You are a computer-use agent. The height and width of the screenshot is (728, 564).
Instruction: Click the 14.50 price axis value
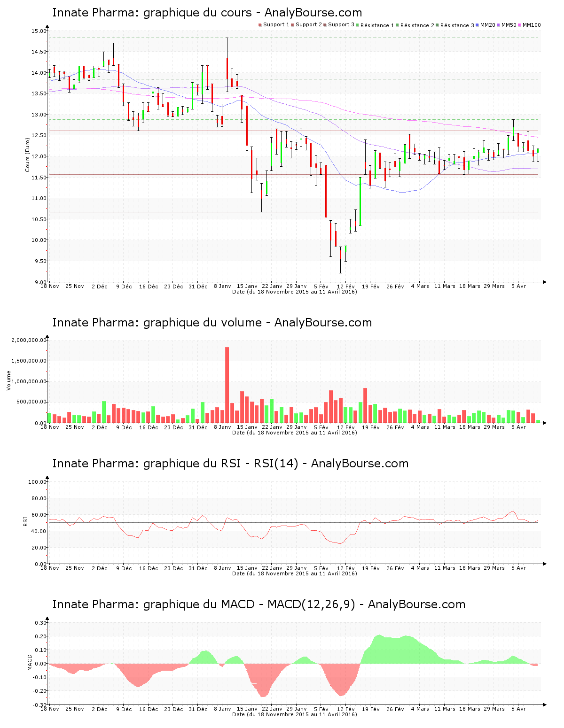click(x=39, y=52)
